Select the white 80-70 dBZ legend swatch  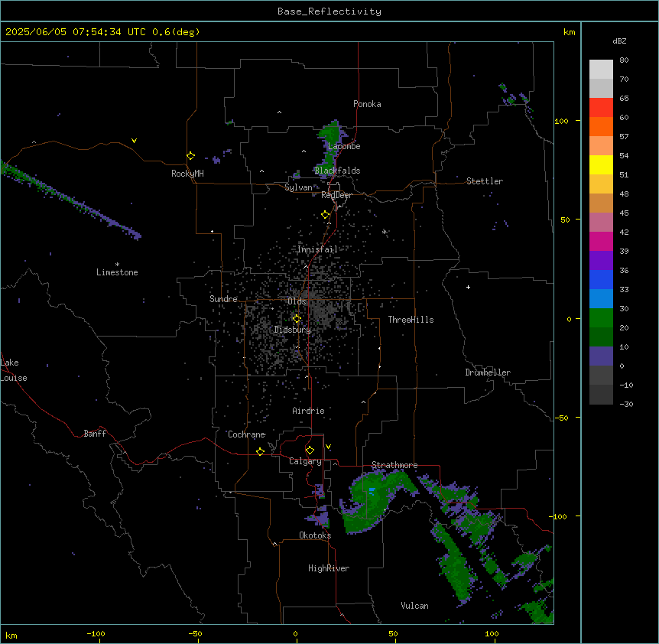point(601,70)
